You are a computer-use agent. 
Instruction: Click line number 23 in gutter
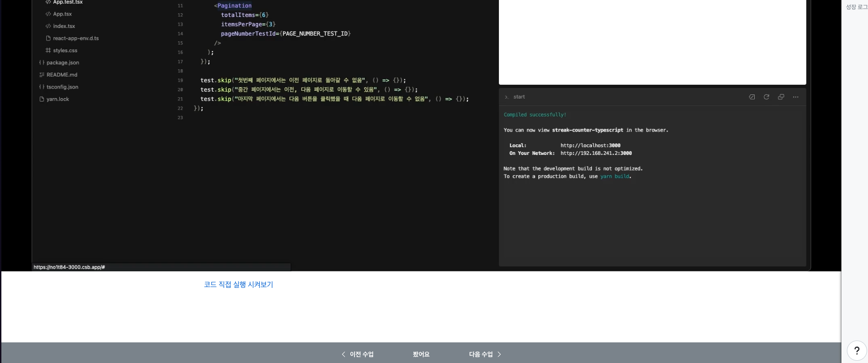coord(180,118)
